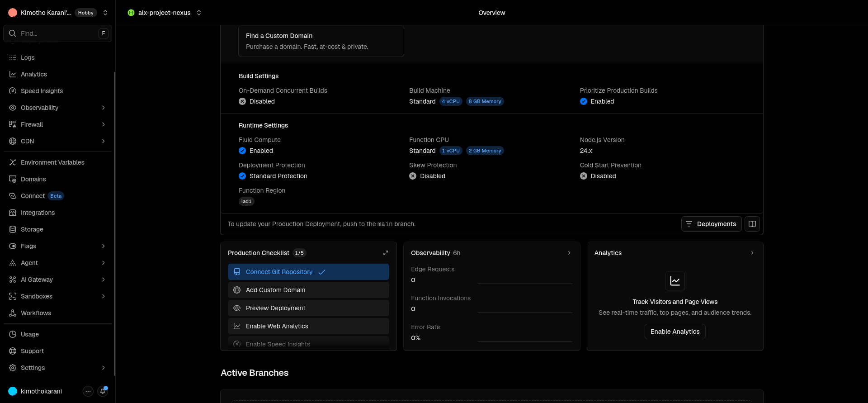The image size is (868, 403).
Task: Expand the AI Gateway sidebar submenu
Action: 104,280
